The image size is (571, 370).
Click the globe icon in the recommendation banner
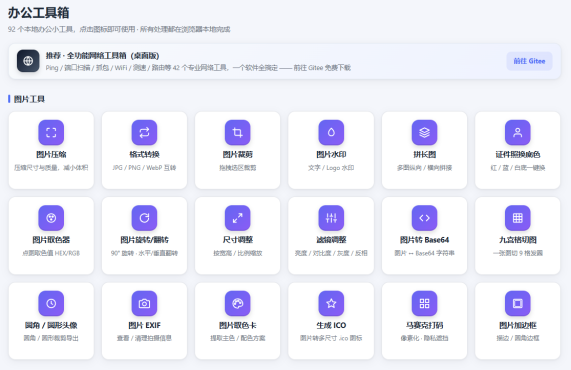[x=28, y=61]
